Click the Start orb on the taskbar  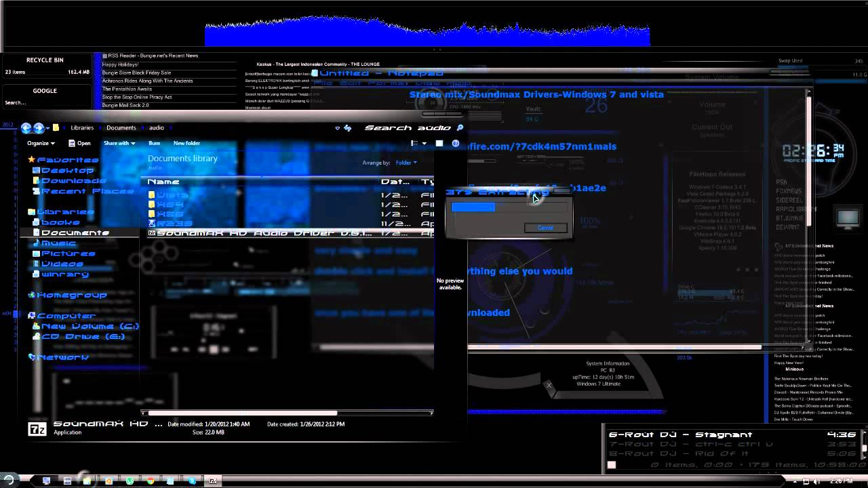click(9, 480)
